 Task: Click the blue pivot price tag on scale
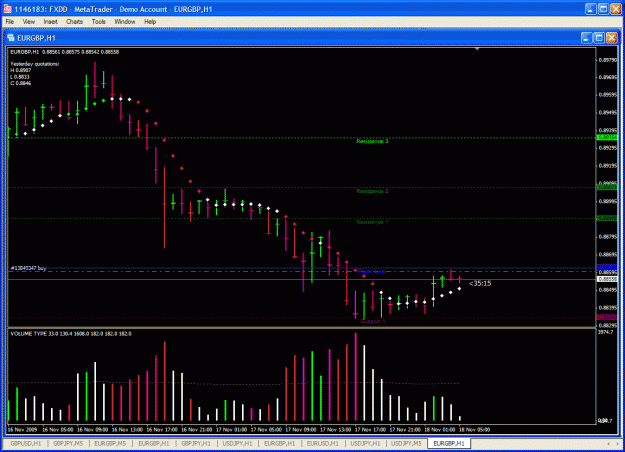(607, 267)
